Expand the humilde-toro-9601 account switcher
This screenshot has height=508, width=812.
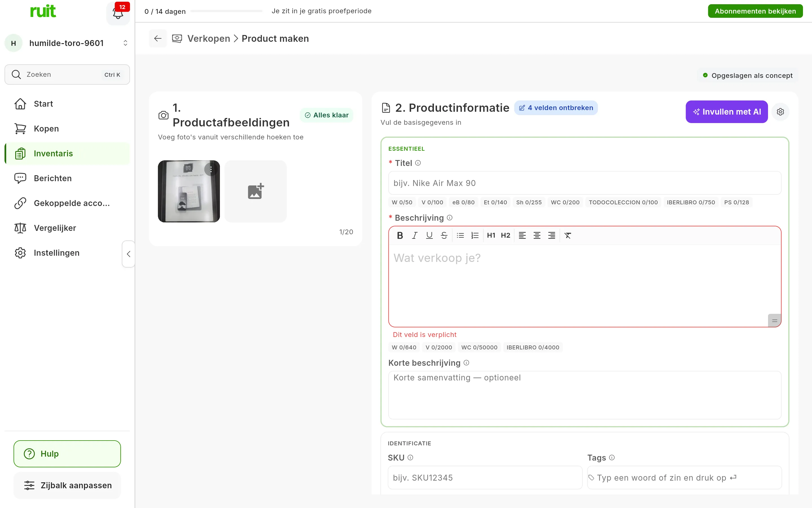67,43
